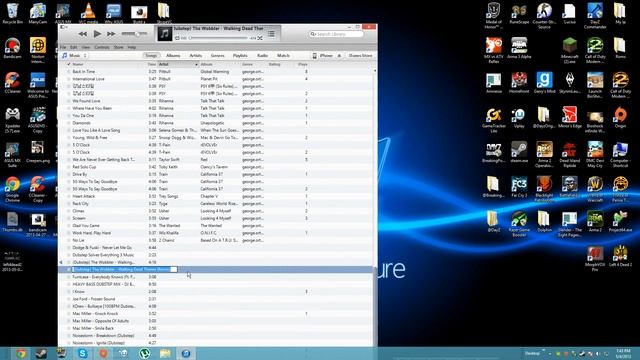Image resolution: width=640 pixels, height=360 pixels.
Task: Open the VLC media player desktop icon
Action: 88,13
